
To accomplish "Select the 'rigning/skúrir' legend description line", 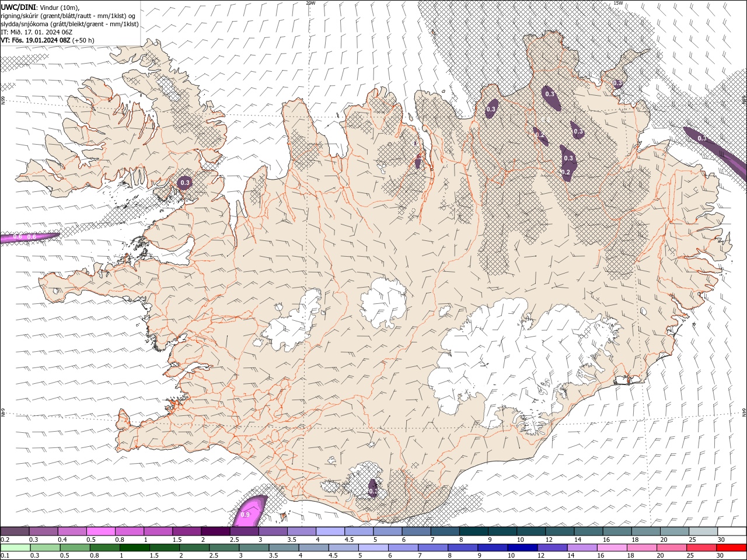I will [x=68, y=16].
